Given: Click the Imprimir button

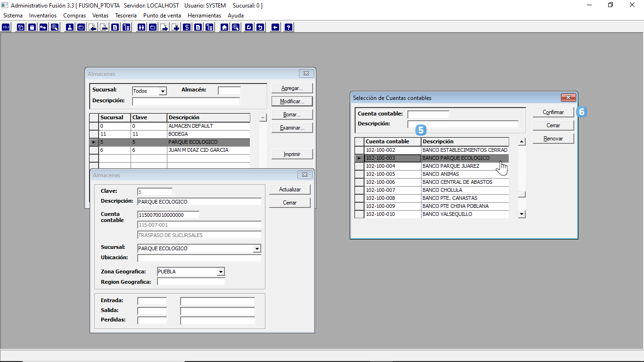Looking at the screenshot, I should click(x=292, y=154).
